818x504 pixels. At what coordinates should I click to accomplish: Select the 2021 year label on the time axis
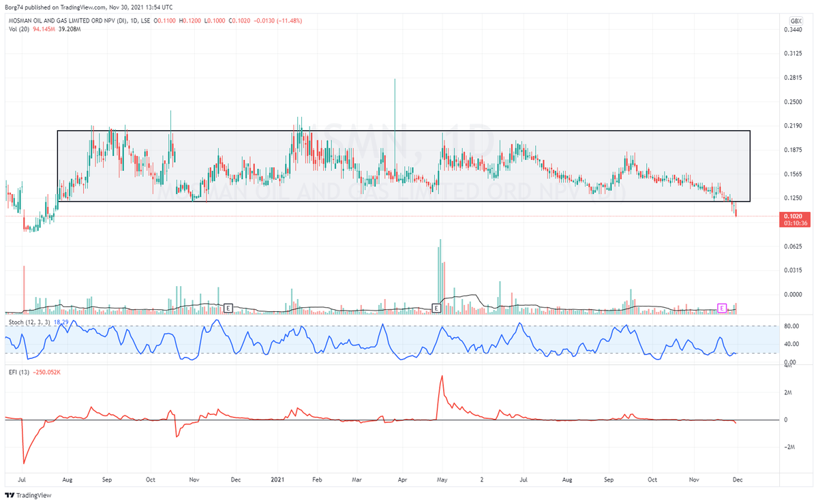278,479
